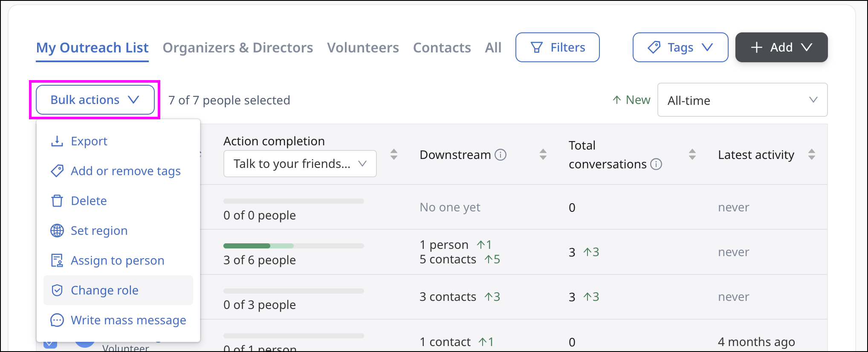Click the Delete trash can icon
This screenshot has height=352, width=868.
[57, 201]
